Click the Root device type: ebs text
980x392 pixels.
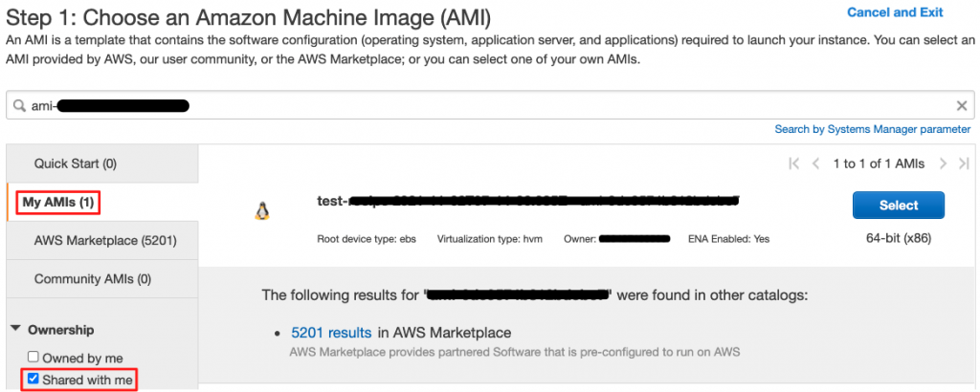pos(367,238)
